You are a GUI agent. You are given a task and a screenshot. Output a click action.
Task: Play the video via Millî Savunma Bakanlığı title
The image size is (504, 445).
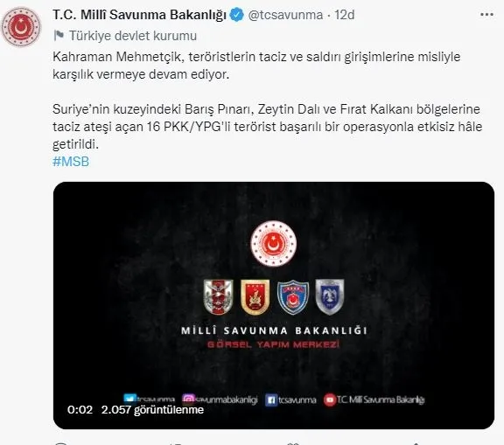tap(274, 330)
